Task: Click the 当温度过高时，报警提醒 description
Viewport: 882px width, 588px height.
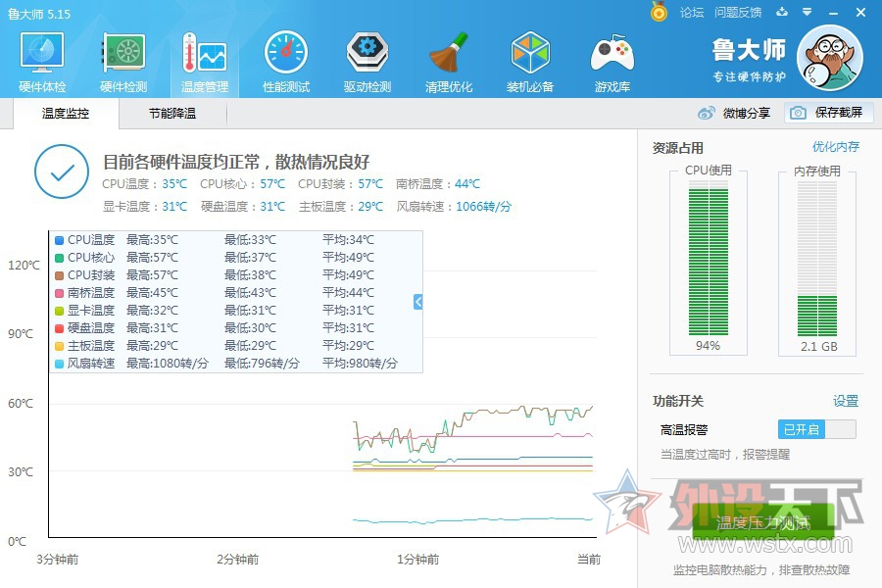Action: coord(725,454)
